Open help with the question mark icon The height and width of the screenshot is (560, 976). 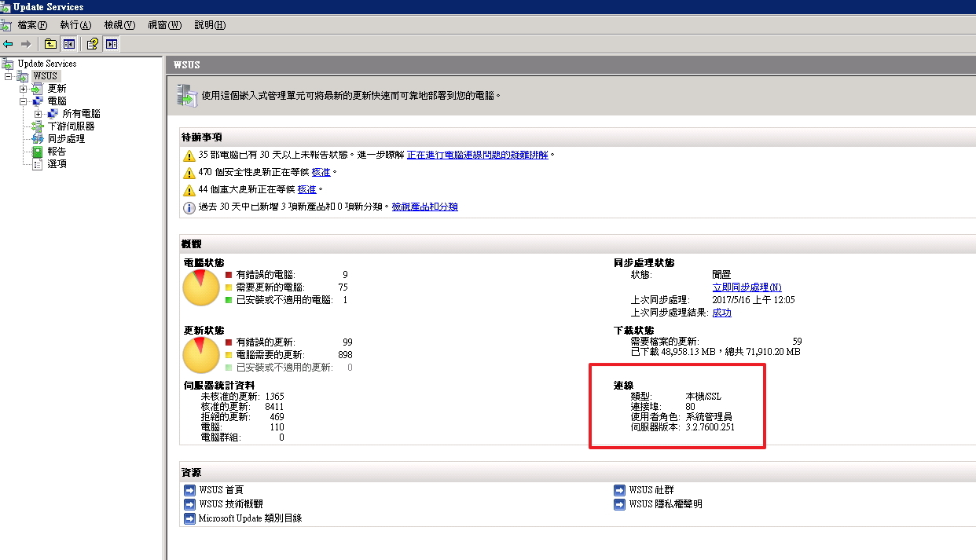click(93, 44)
